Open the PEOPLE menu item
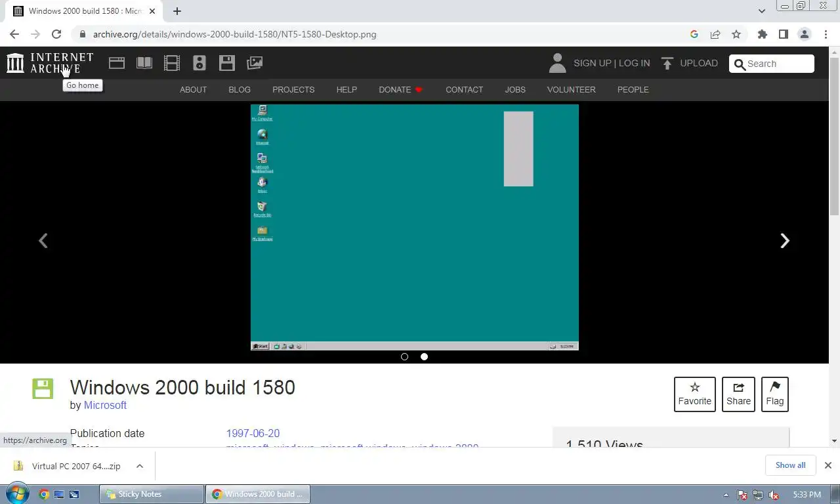Viewport: 840px width, 504px height. pos(633,89)
